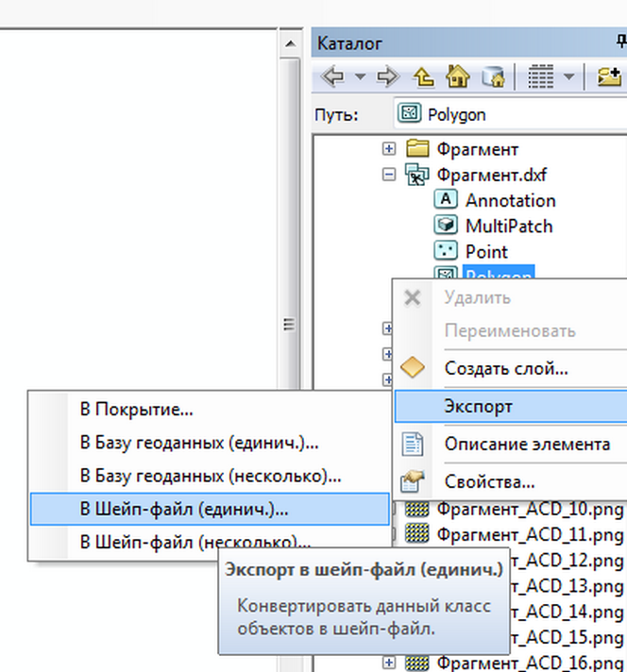The width and height of the screenshot is (627, 672).
Task: Select the MultiPatch feature class
Action: tap(509, 227)
